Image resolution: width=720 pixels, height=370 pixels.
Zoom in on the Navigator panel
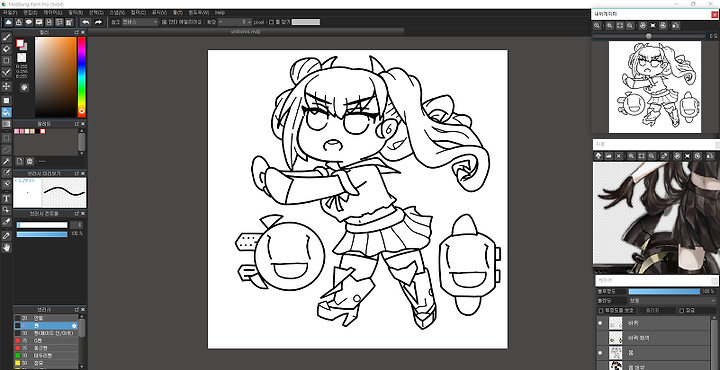(x=609, y=26)
